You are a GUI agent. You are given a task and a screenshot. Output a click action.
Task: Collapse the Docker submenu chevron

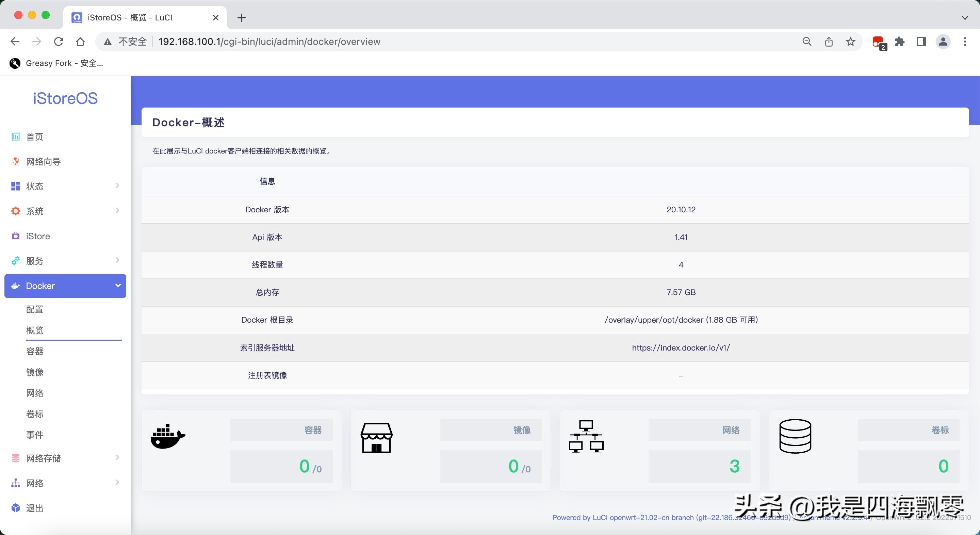click(117, 286)
